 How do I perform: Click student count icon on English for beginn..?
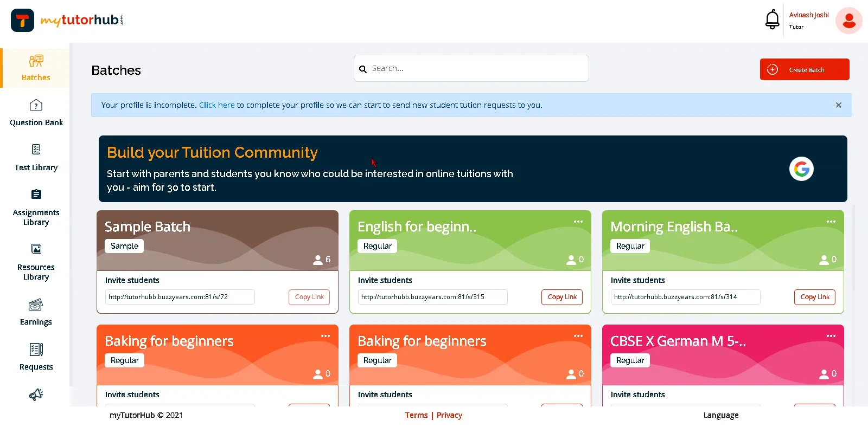(571, 260)
